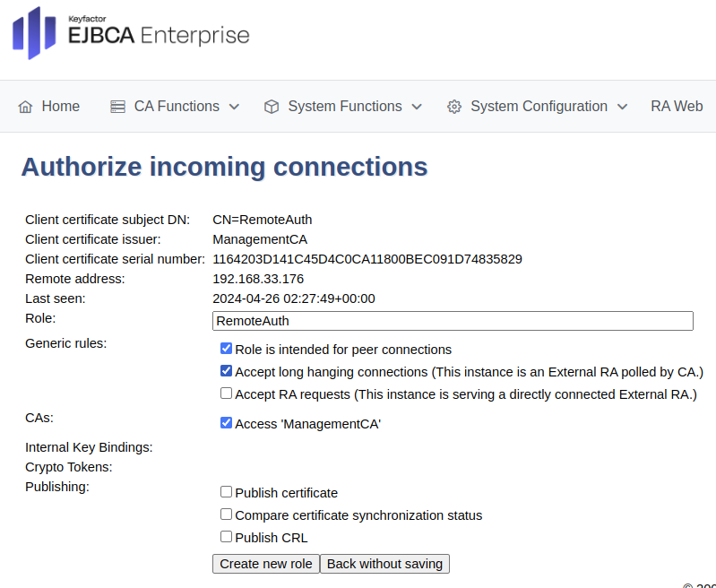This screenshot has width=716, height=588.
Task: Uncheck 'Accept long hanging connections' option
Action: click(227, 371)
